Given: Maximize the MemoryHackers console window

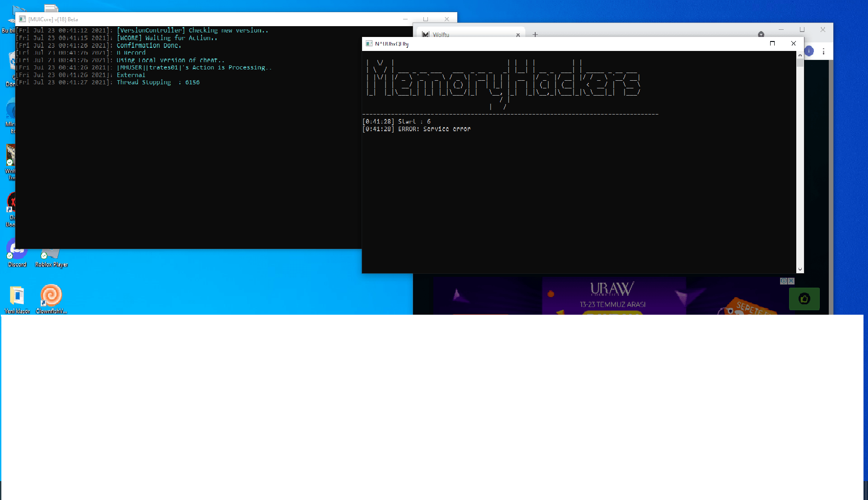Looking at the screenshot, I should (x=772, y=43).
